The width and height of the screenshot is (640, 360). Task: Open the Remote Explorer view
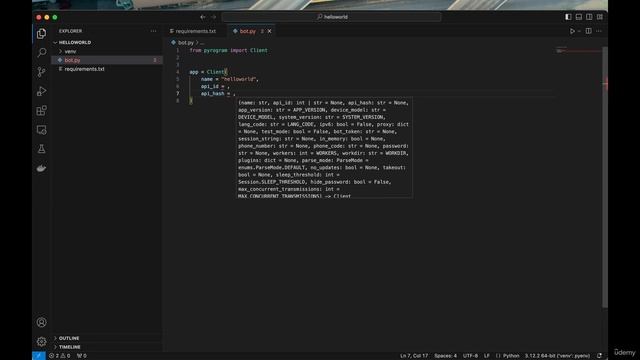click(41, 130)
